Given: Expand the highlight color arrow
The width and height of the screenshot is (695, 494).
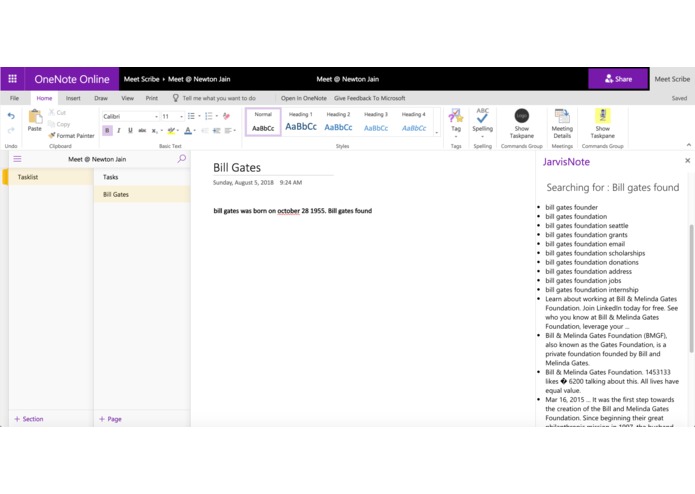Looking at the screenshot, I should point(178,130).
